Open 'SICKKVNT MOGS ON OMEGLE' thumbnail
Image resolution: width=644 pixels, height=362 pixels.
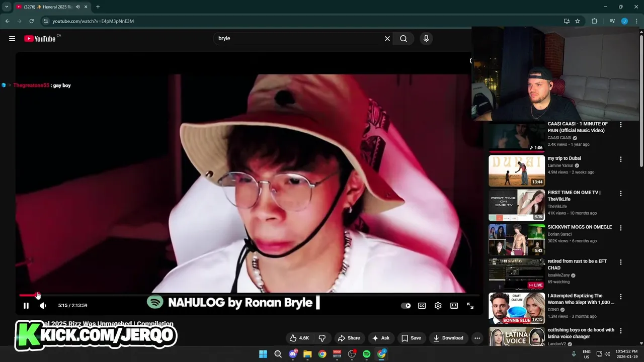tap(517, 240)
